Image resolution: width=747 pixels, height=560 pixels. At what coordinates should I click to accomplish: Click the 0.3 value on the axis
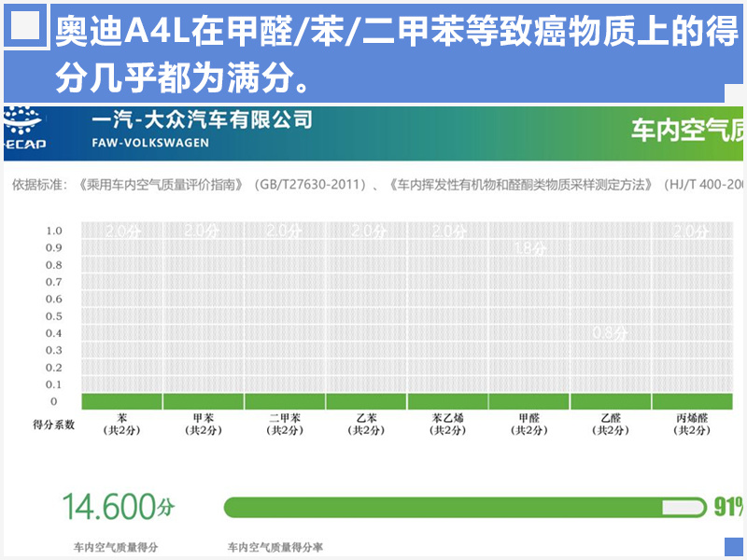pos(54,351)
